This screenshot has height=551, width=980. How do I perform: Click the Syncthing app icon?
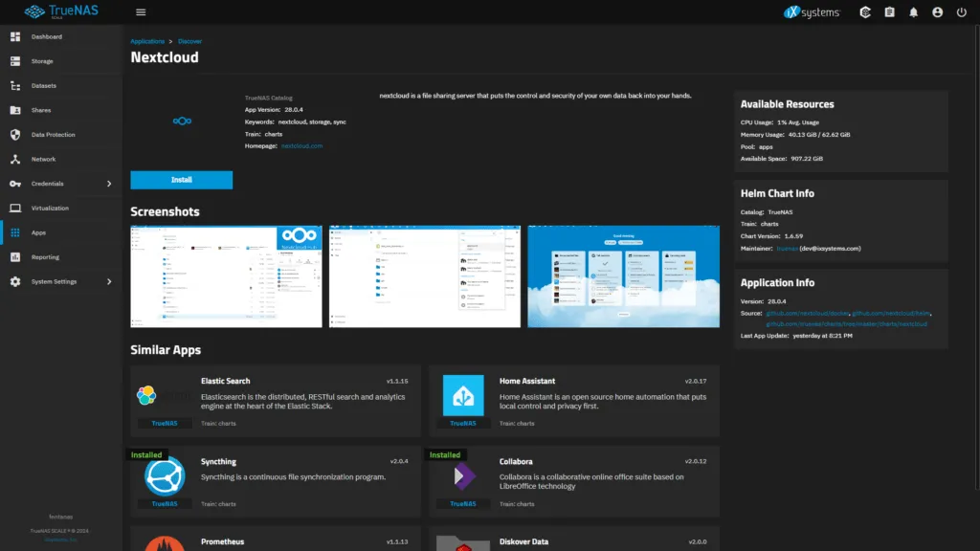point(164,475)
